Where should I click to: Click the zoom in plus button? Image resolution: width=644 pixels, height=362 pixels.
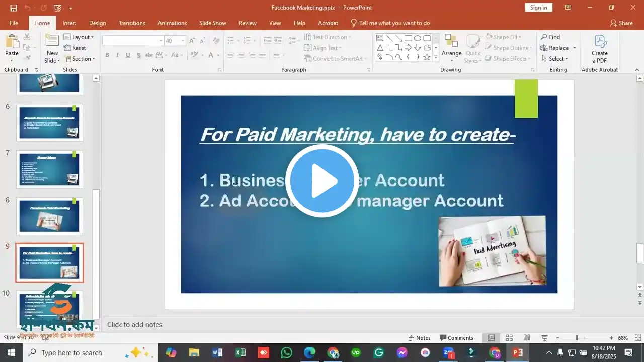coord(611,338)
